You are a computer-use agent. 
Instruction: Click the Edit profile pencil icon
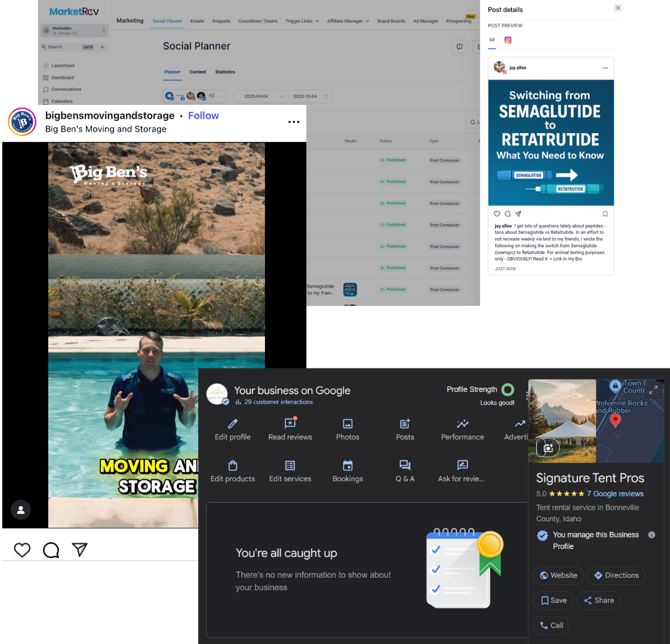click(x=233, y=423)
